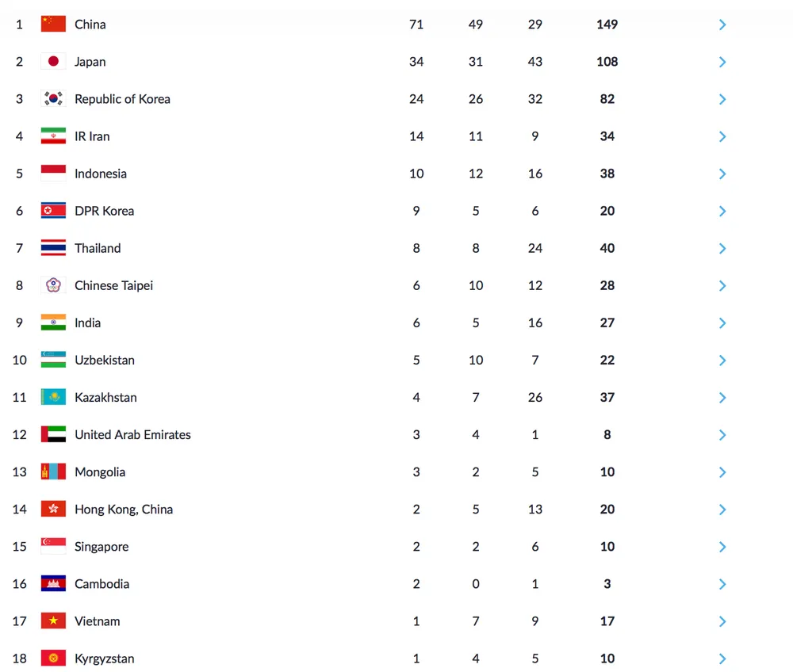Click the Thailand flag icon
This screenshot has height=672, width=793.
tap(53, 248)
